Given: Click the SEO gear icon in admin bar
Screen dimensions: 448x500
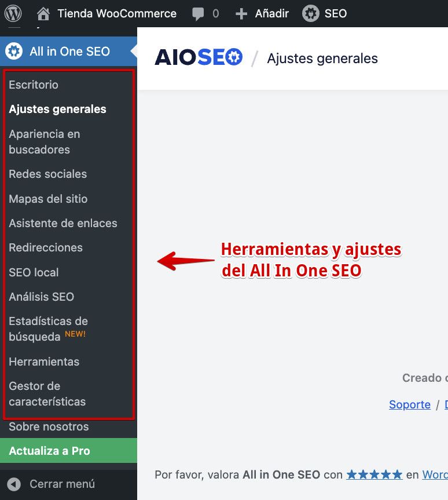Looking at the screenshot, I should click(x=311, y=14).
